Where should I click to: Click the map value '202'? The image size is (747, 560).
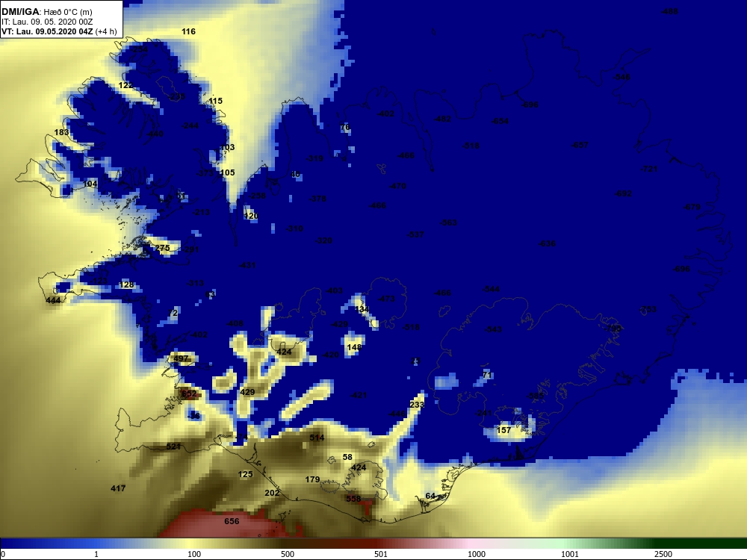tap(272, 492)
